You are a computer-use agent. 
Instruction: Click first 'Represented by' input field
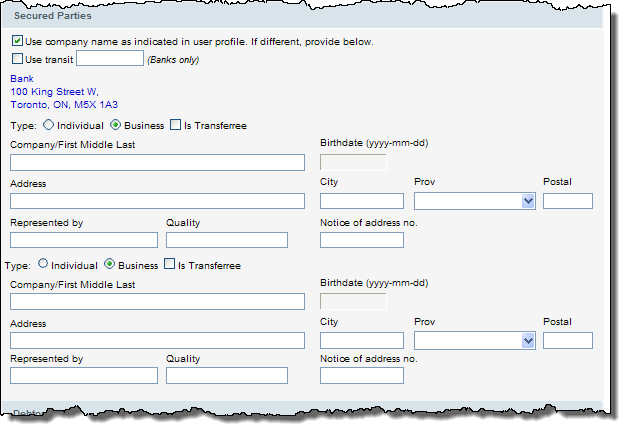click(x=84, y=240)
